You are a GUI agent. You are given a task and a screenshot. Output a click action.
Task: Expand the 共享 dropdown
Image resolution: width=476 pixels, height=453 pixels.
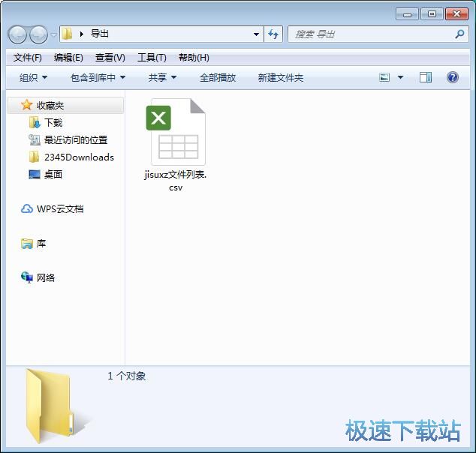pos(162,77)
